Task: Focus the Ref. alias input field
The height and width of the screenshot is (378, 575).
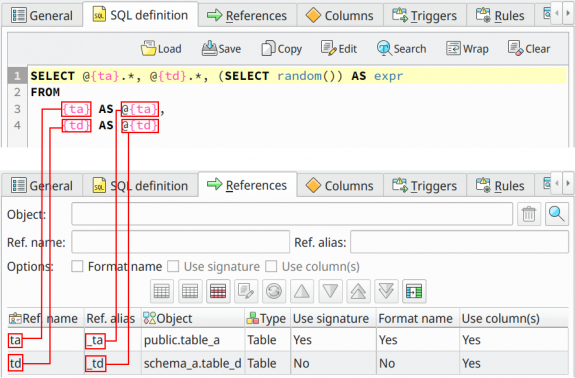Action: (x=459, y=242)
